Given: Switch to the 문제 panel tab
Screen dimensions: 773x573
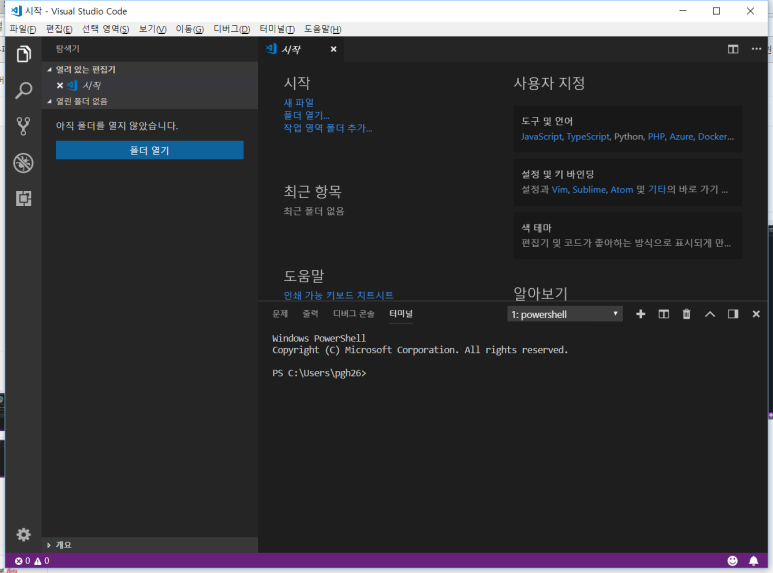Looking at the screenshot, I should (280, 314).
